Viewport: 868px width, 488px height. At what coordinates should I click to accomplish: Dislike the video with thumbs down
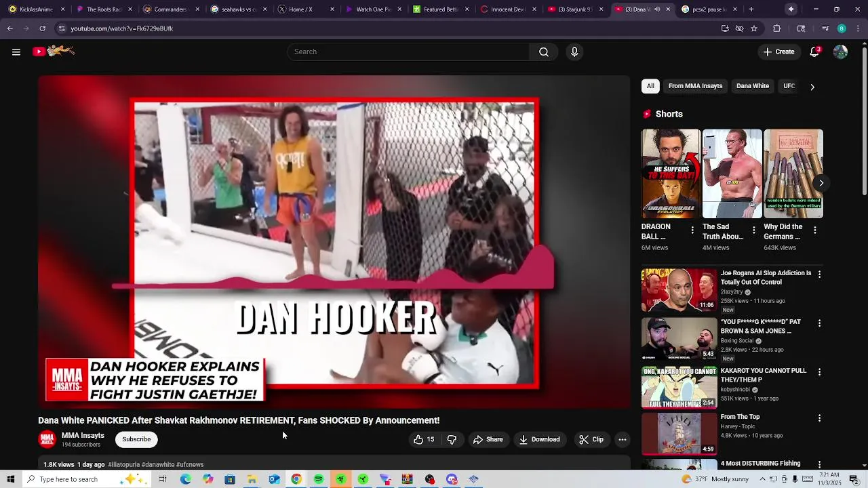click(x=452, y=439)
